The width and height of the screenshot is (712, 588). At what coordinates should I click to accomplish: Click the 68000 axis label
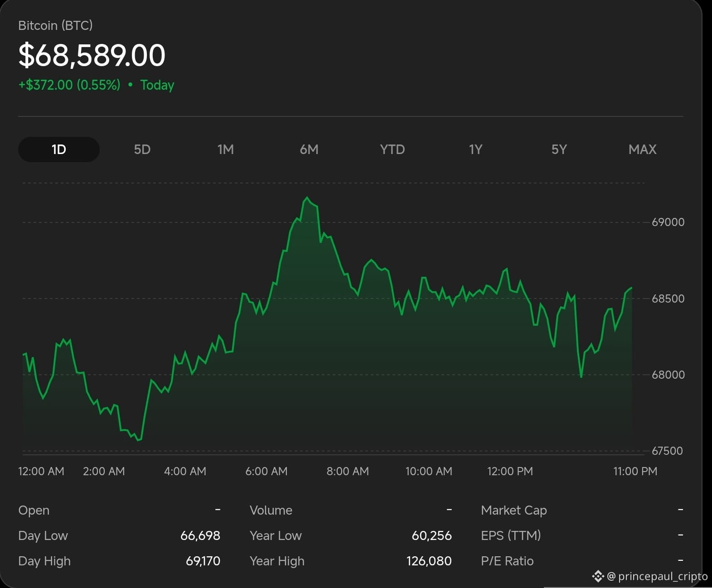pos(668,375)
